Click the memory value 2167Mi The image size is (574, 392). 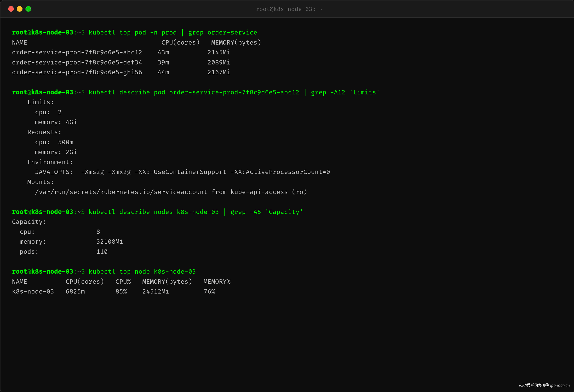click(x=219, y=72)
